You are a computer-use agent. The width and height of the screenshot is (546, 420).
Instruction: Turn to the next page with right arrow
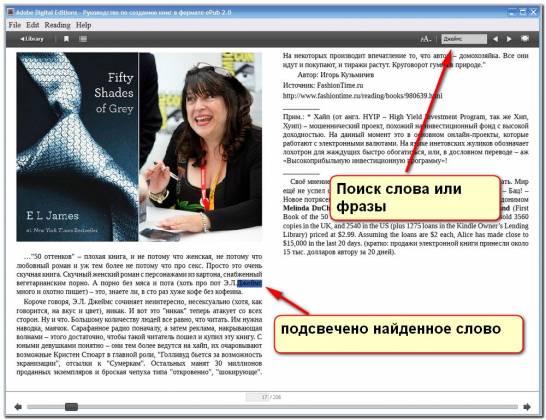click(527, 407)
